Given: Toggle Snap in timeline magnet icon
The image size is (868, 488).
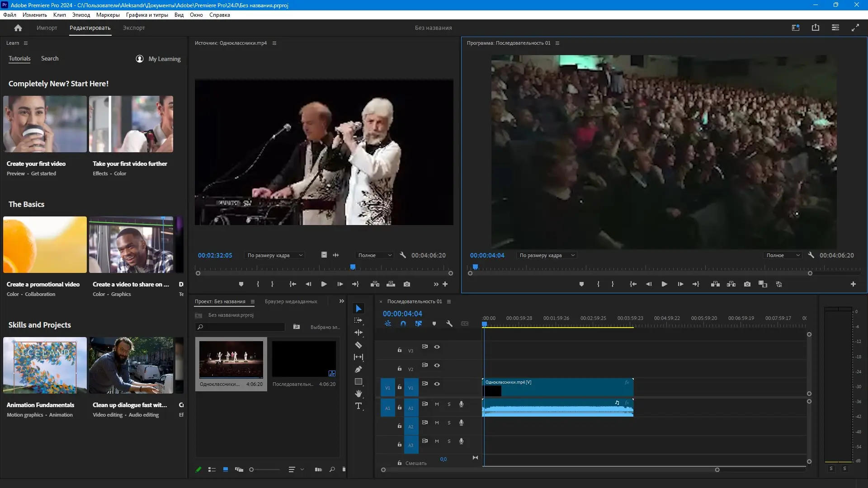Looking at the screenshot, I should pyautogui.click(x=403, y=324).
